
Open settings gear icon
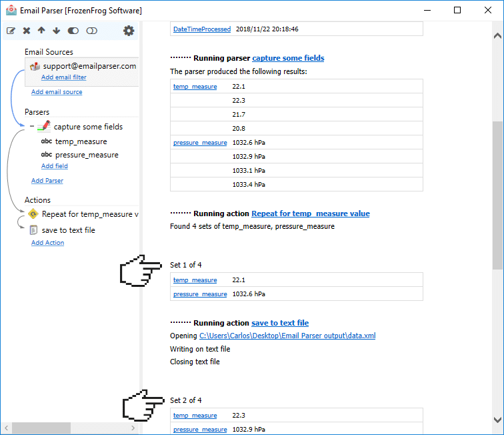(129, 31)
